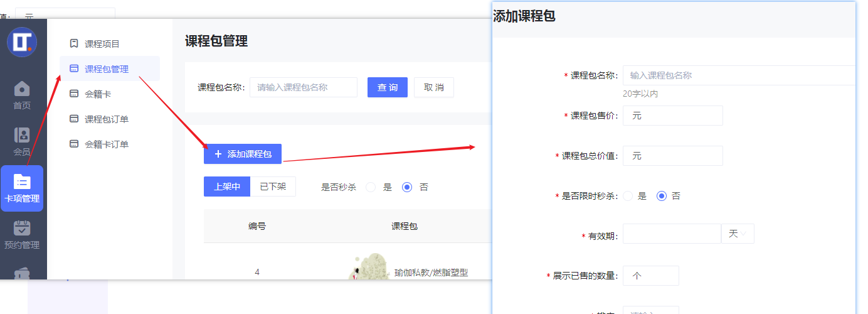The width and height of the screenshot is (868, 314).
Task: Open 会籍卡订单 menu item
Action: click(x=110, y=144)
